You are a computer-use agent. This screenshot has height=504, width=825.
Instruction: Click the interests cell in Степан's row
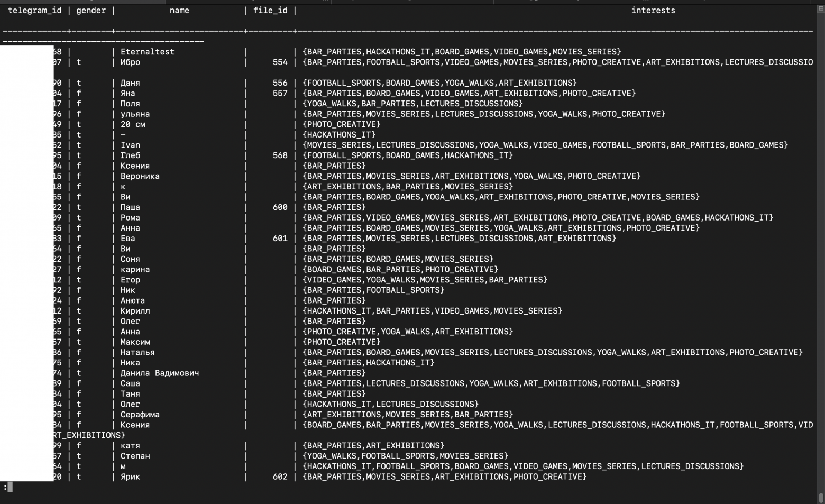(405, 456)
